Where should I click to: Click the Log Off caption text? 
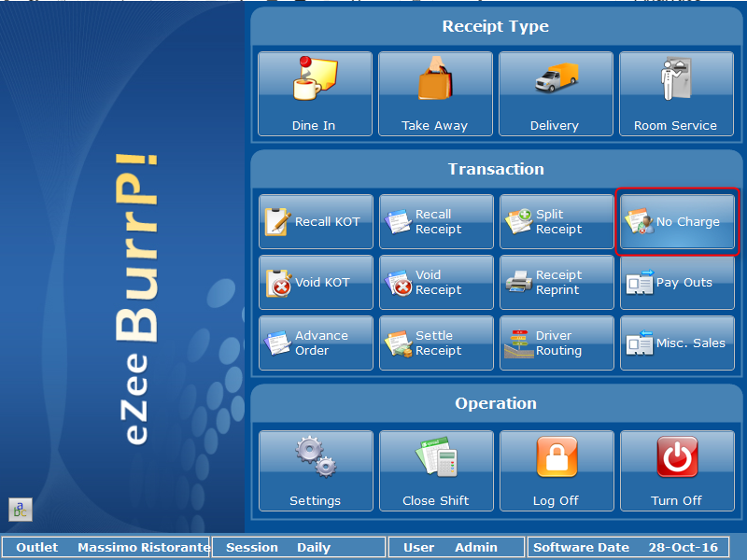pos(556,501)
